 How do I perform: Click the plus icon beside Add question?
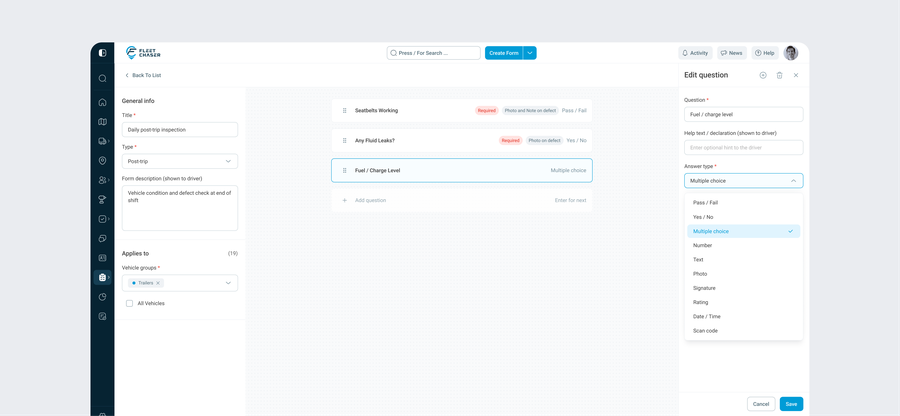pyautogui.click(x=344, y=200)
